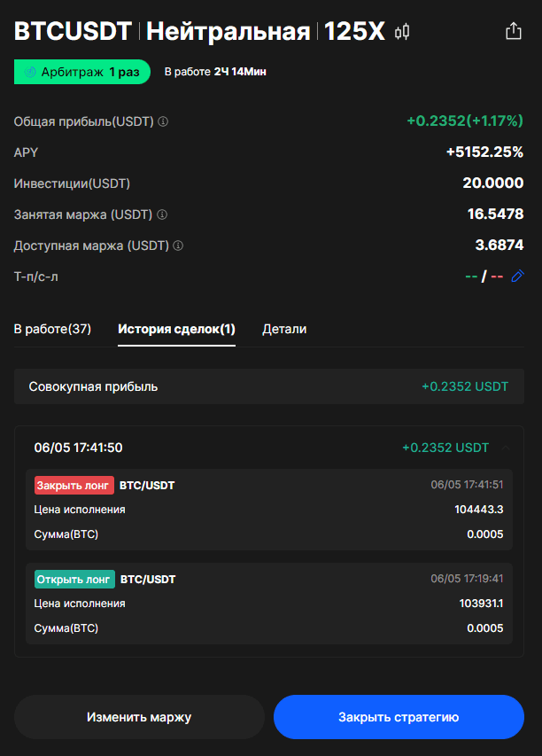Click investment value 20.0000

pyautogui.click(x=493, y=183)
